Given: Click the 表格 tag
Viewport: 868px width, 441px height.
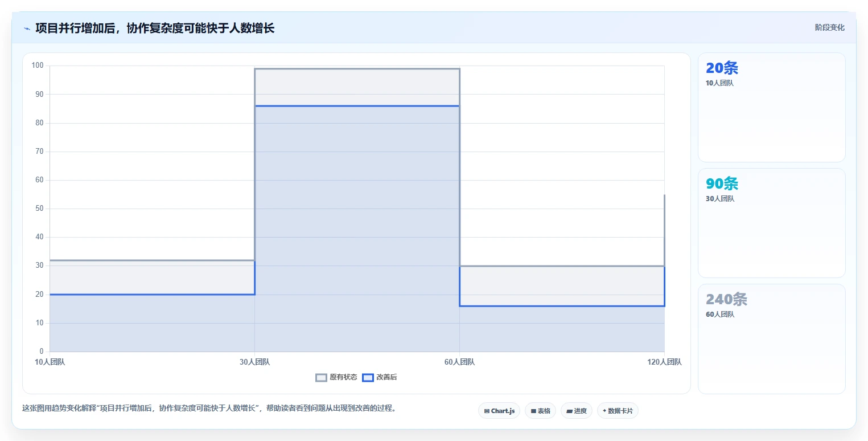Looking at the screenshot, I should (540, 411).
